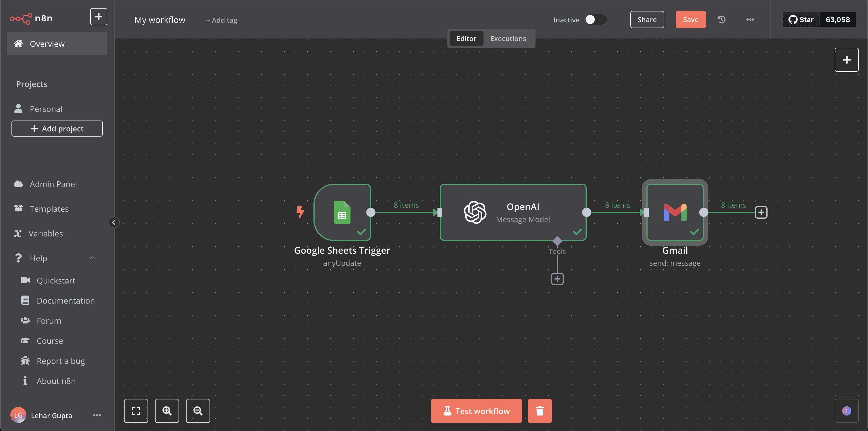Open workflow options three-dot menu
Image resolution: width=868 pixels, height=431 pixels.
[x=750, y=20]
